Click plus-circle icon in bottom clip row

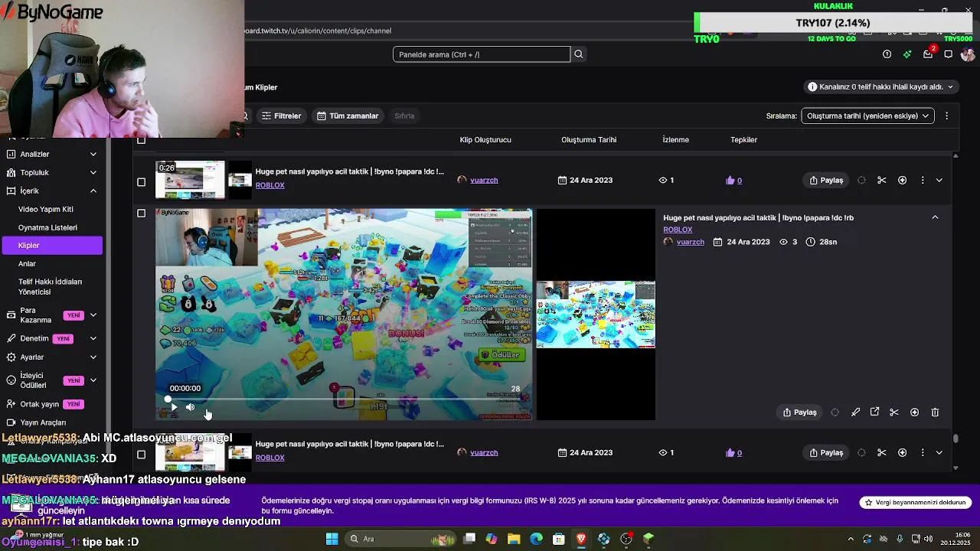[902, 453]
